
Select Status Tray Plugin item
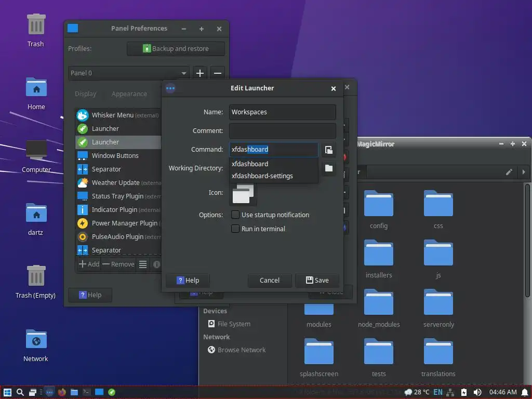[118, 196]
